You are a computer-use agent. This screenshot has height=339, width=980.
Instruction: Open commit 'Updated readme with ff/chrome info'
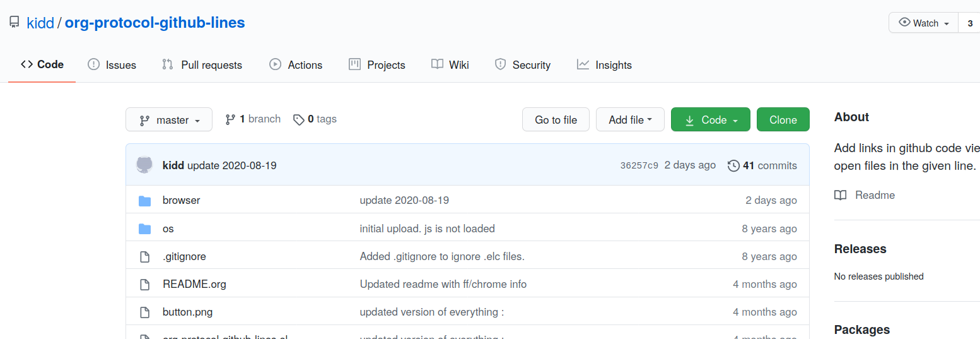[x=443, y=284]
